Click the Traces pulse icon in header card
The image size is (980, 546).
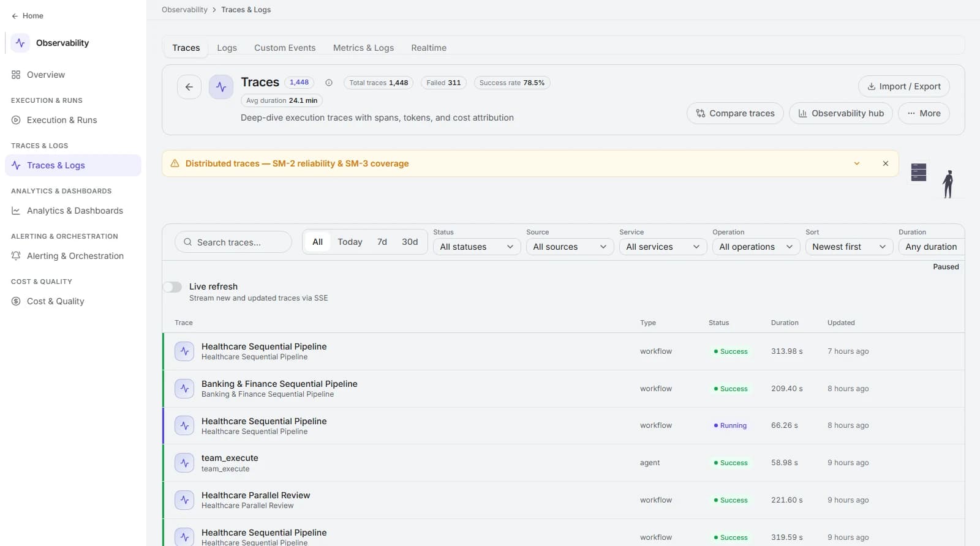coord(221,87)
